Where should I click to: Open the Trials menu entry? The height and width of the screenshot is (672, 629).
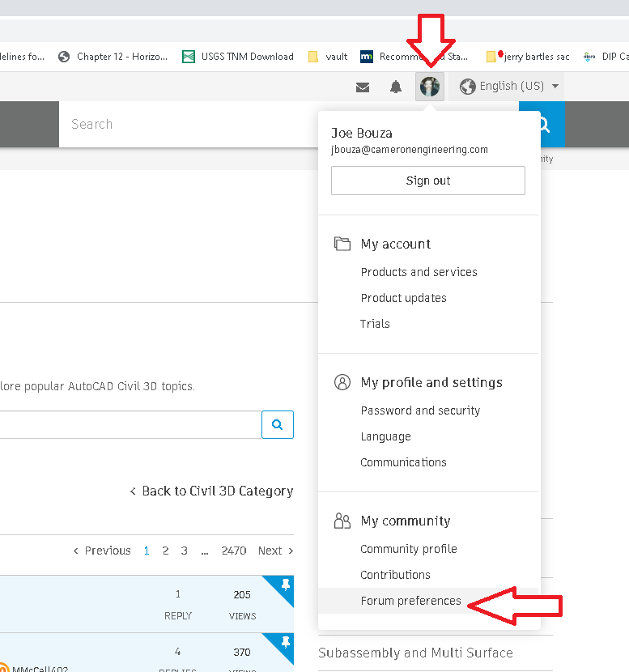(x=375, y=324)
